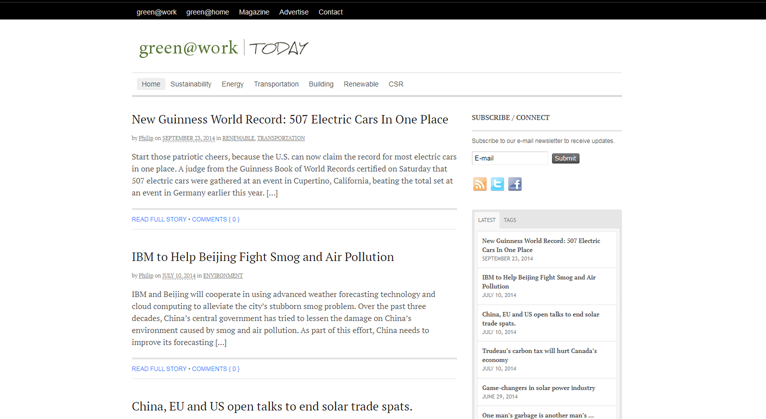
Task: Go to the Energy section
Action: (x=233, y=84)
